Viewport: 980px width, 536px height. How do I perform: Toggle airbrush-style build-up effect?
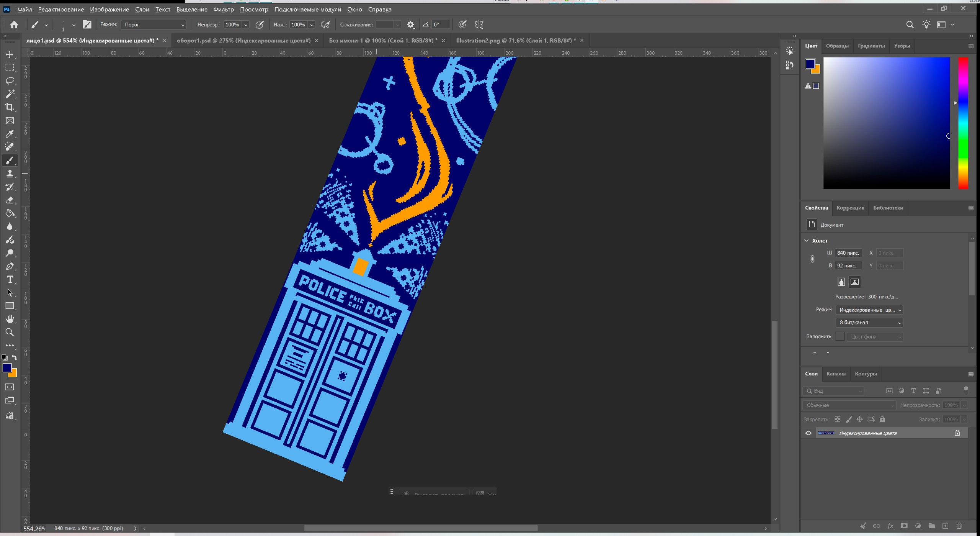[x=325, y=25]
